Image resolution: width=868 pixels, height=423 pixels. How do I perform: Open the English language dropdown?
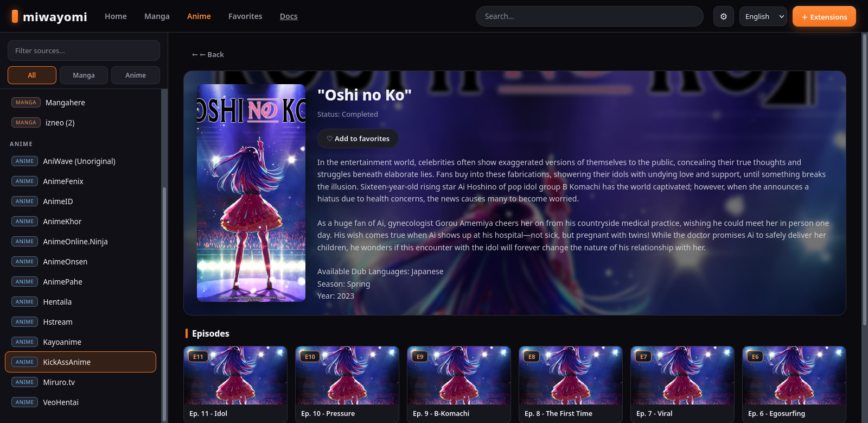[x=763, y=17]
